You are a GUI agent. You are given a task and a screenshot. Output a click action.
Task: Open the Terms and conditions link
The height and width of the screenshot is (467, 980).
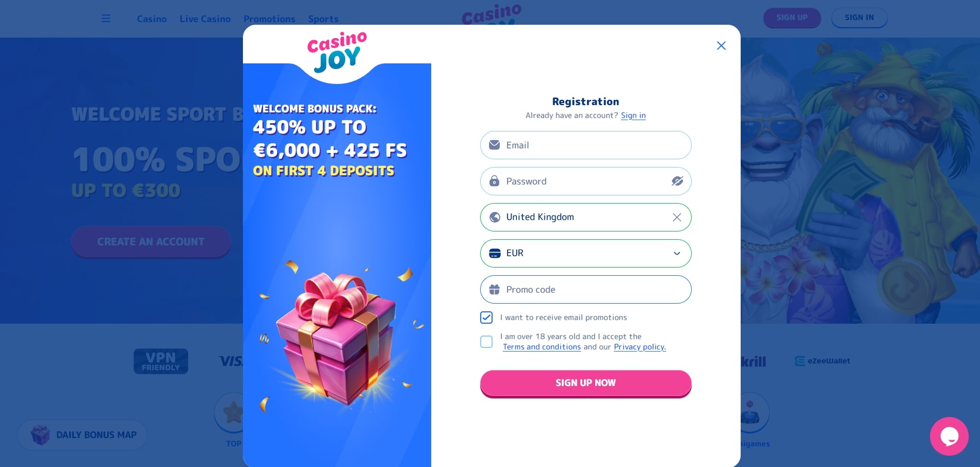pos(542,347)
